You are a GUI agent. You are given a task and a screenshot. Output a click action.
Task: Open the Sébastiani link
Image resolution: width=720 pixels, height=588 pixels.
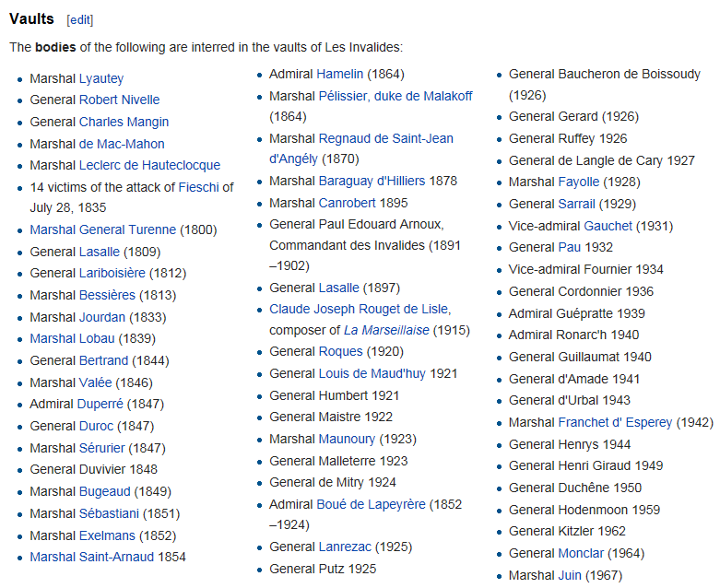tap(110, 513)
